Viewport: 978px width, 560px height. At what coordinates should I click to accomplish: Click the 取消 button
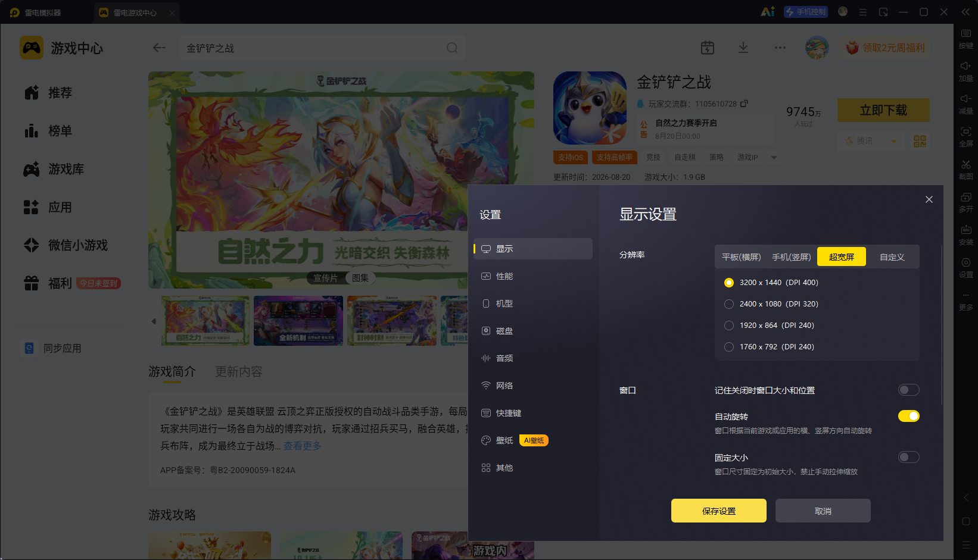[823, 511]
